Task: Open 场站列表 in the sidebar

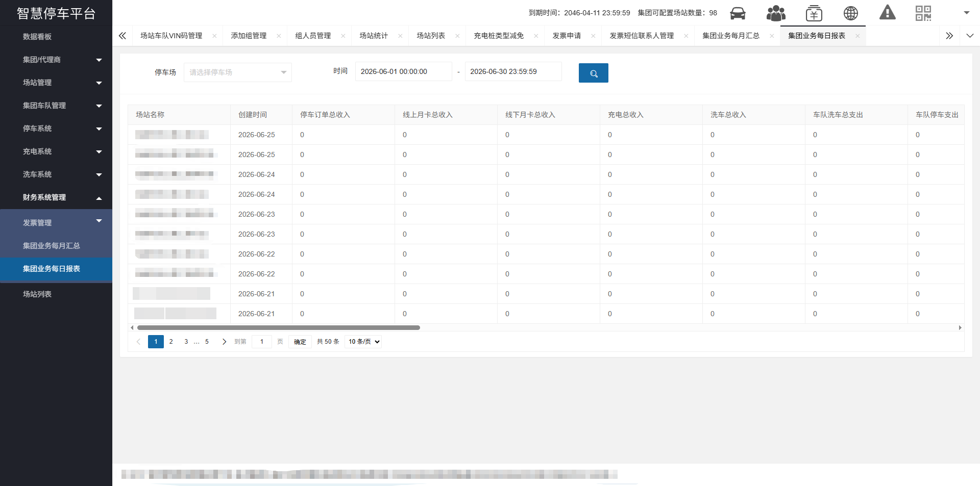Action: (56, 294)
